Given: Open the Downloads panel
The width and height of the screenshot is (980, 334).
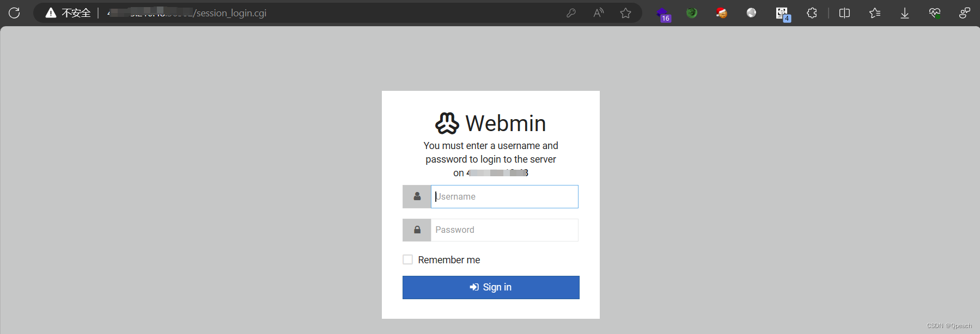Looking at the screenshot, I should 904,13.
